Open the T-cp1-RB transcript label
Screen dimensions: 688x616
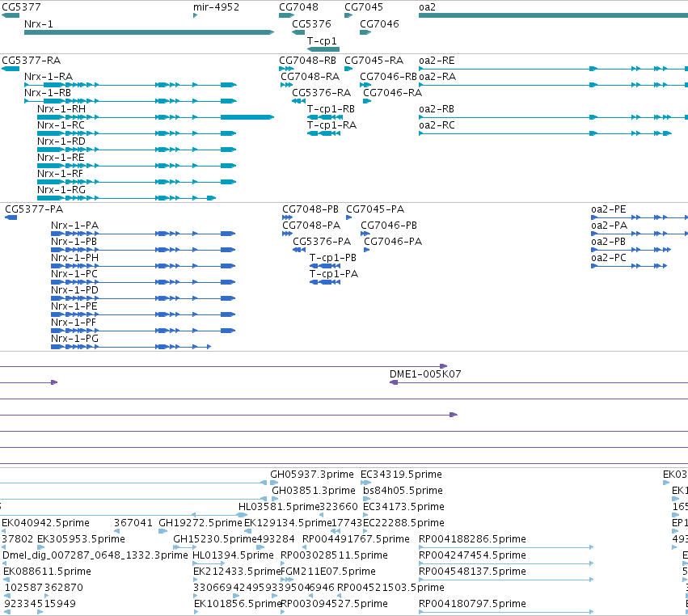pos(331,109)
